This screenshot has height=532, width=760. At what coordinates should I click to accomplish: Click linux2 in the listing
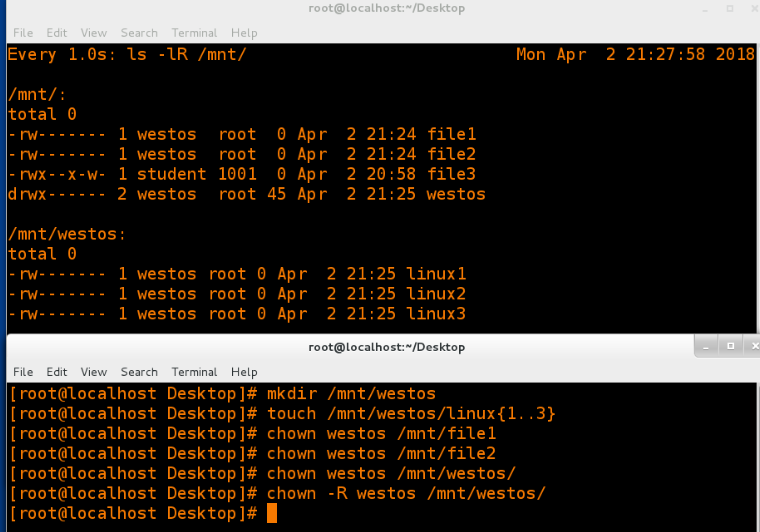coord(436,294)
